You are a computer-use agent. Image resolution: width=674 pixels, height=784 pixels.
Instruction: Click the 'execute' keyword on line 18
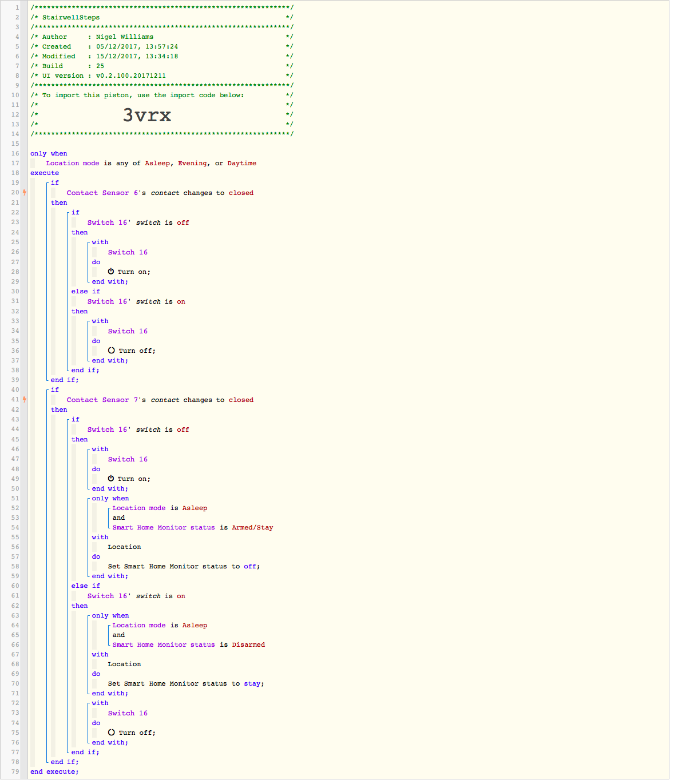click(x=45, y=173)
